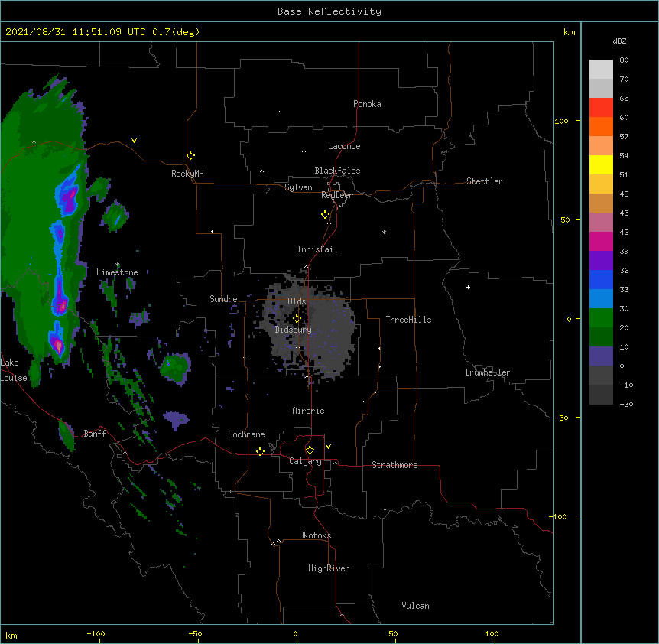Select the HighRiver label
The height and width of the screenshot is (644, 659).
click(x=329, y=568)
